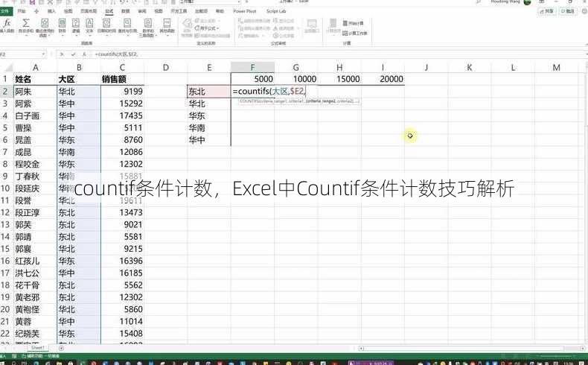Click the name cell 红孩儿
The image size is (588, 365).
click(x=35, y=261)
